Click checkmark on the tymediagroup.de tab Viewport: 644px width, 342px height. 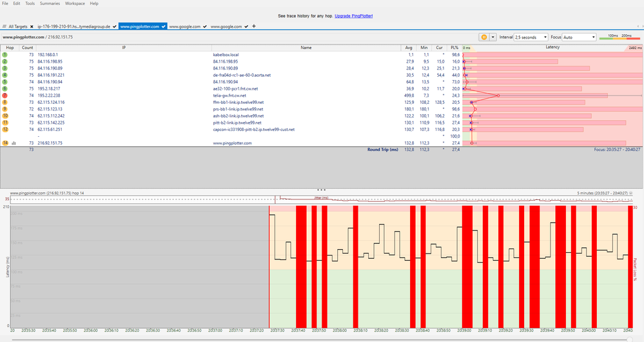tap(114, 26)
